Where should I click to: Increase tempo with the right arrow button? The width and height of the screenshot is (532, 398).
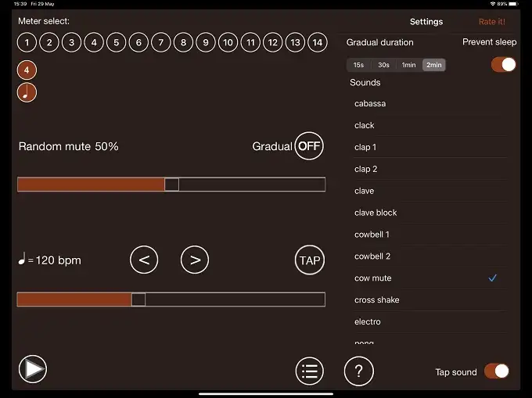pyautogui.click(x=195, y=260)
